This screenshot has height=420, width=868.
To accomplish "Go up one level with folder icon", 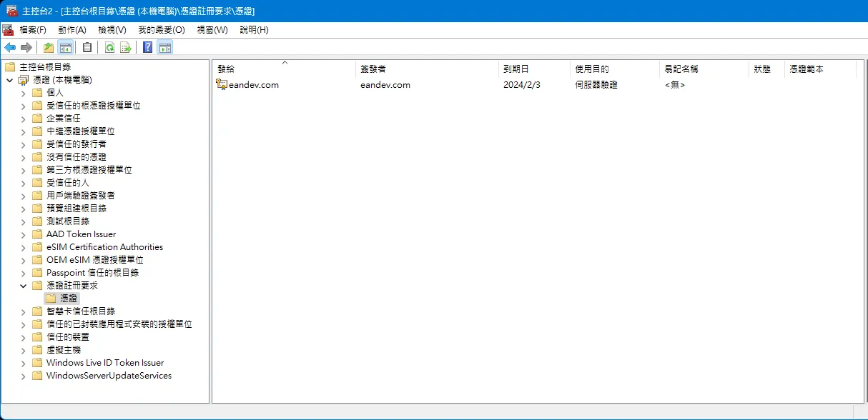I will (x=49, y=48).
